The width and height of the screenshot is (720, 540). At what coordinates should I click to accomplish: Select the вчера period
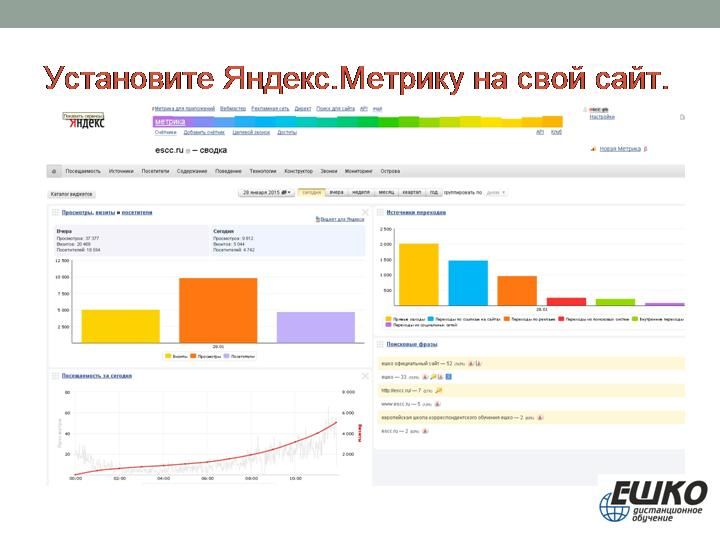click(337, 192)
